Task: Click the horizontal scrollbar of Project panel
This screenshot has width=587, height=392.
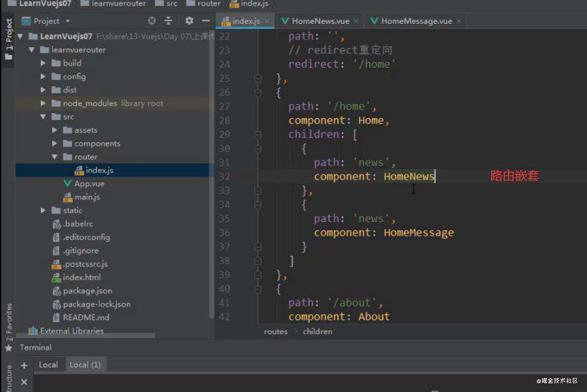Action: click(85, 336)
